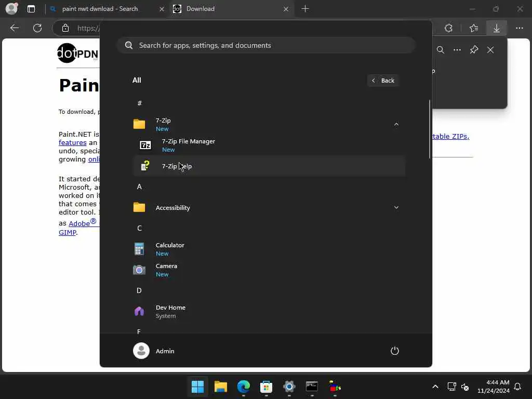The image size is (532, 399).
Task: Open Microsoft Edge from the taskbar
Action: [x=243, y=387]
